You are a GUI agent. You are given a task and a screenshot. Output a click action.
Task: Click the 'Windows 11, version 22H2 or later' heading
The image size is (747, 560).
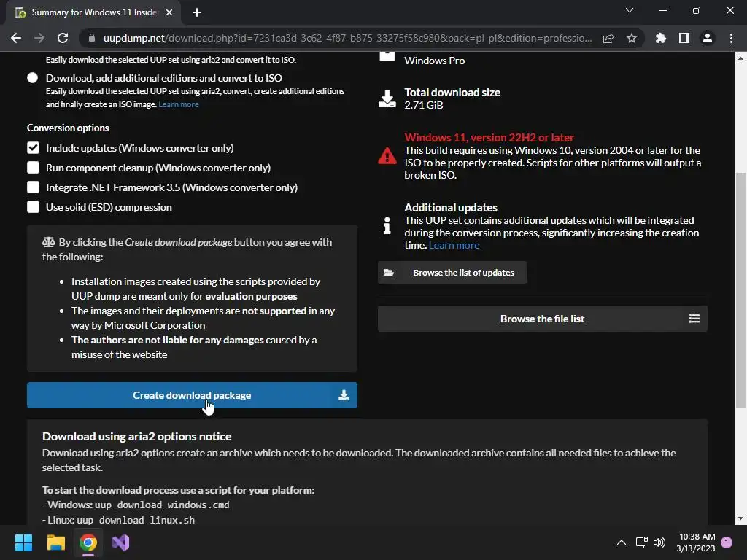pos(489,138)
